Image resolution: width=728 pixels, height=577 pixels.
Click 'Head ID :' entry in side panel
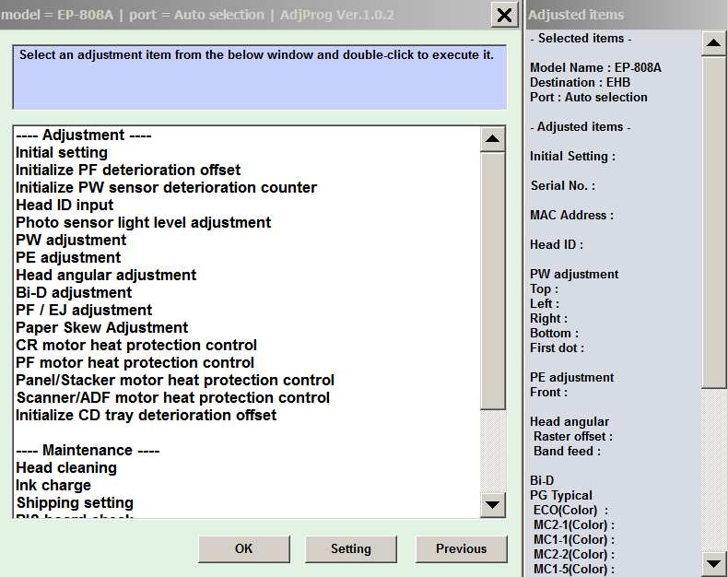[557, 245]
